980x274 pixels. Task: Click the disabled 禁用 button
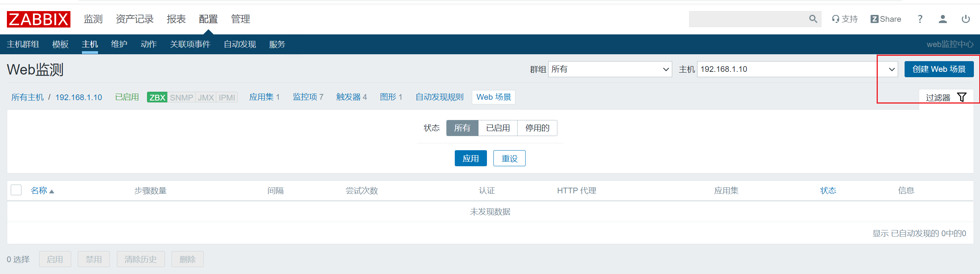pyautogui.click(x=94, y=259)
